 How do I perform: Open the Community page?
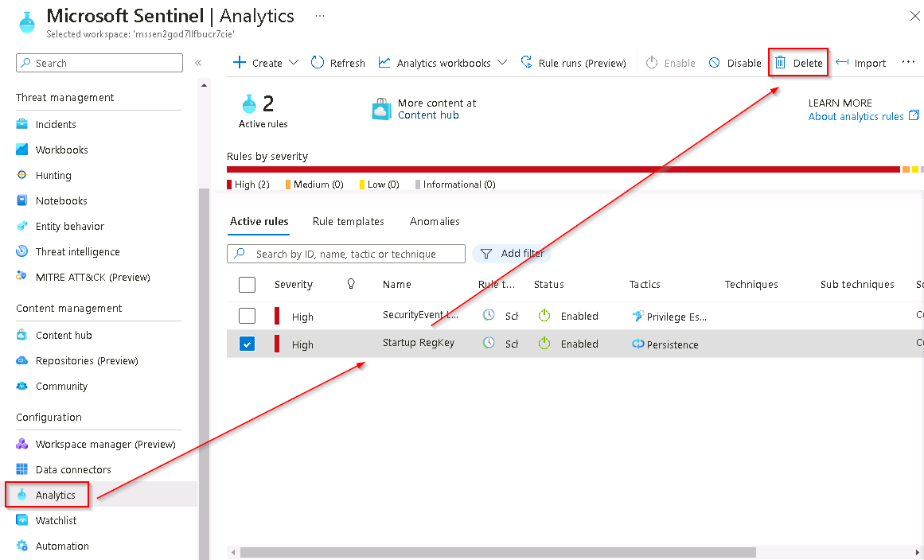click(x=61, y=387)
